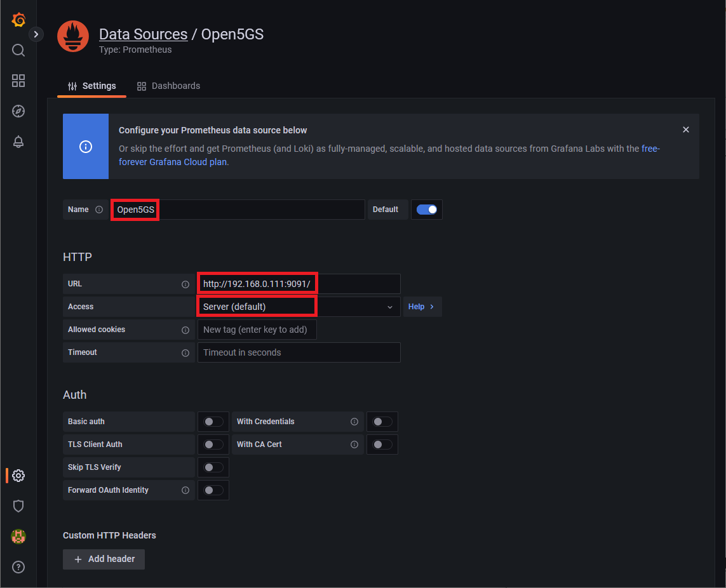The image size is (726, 588).
Task: Click the info icon for With CA Cert
Action: pos(354,444)
